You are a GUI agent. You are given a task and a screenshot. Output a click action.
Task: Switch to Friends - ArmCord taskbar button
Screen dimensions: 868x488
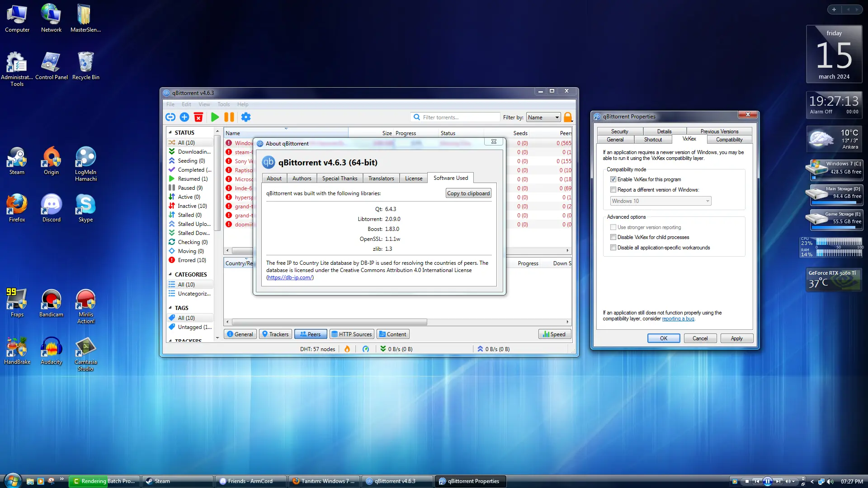pyautogui.click(x=250, y=481)
